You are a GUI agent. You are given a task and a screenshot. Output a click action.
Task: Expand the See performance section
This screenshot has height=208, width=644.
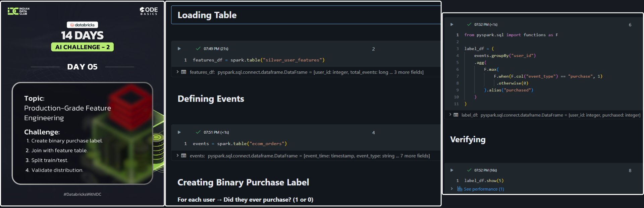point(452,189)
